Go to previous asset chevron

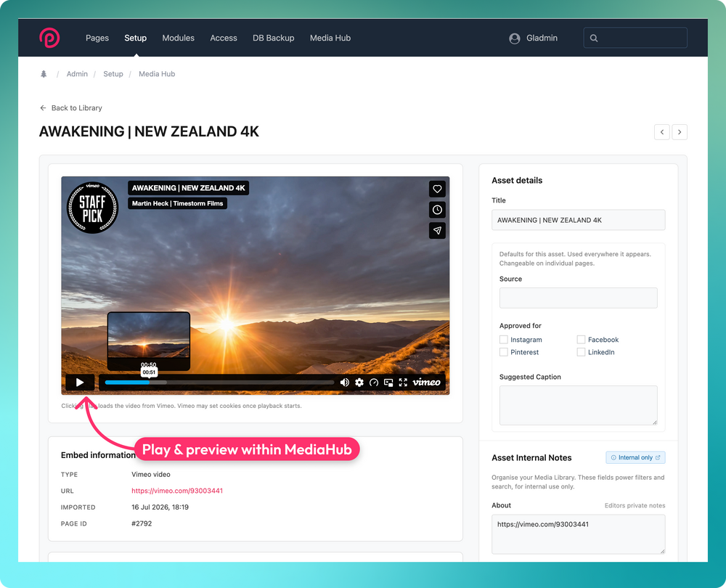coord(662,132)
